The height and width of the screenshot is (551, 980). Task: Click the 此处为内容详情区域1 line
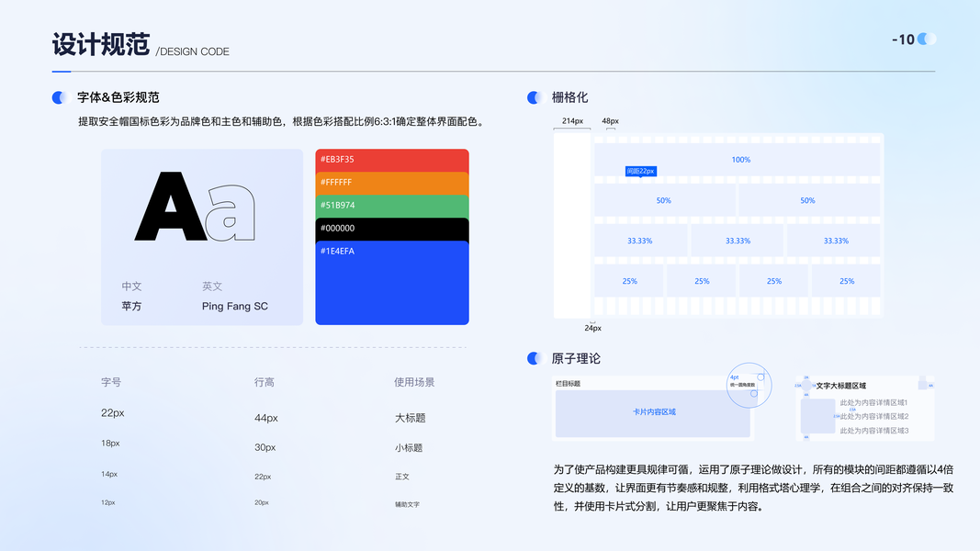tap(873, 403)
